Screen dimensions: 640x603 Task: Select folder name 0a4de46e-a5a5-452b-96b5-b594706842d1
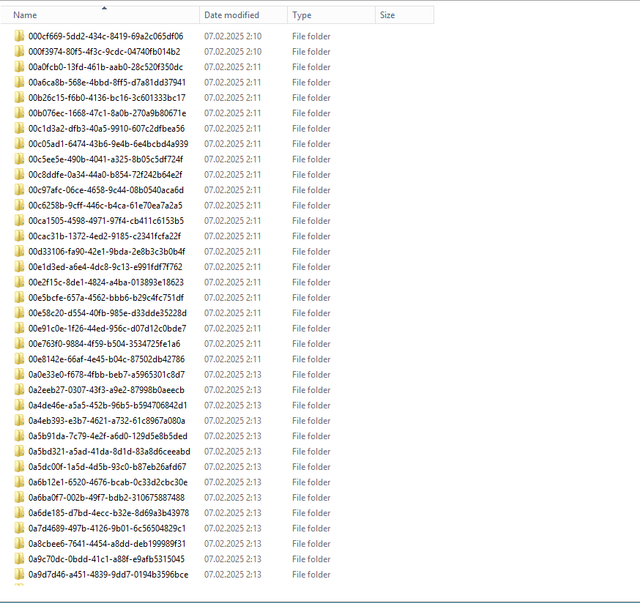point(108,405)
